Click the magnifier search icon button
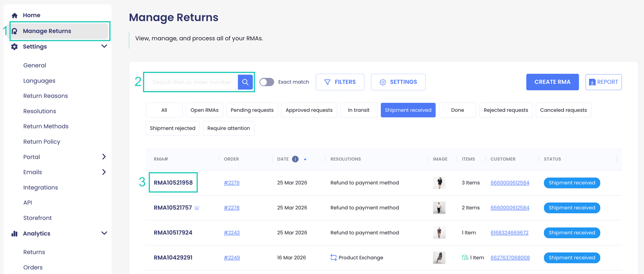Screen dimensions: 644x274 click(245, 82)
